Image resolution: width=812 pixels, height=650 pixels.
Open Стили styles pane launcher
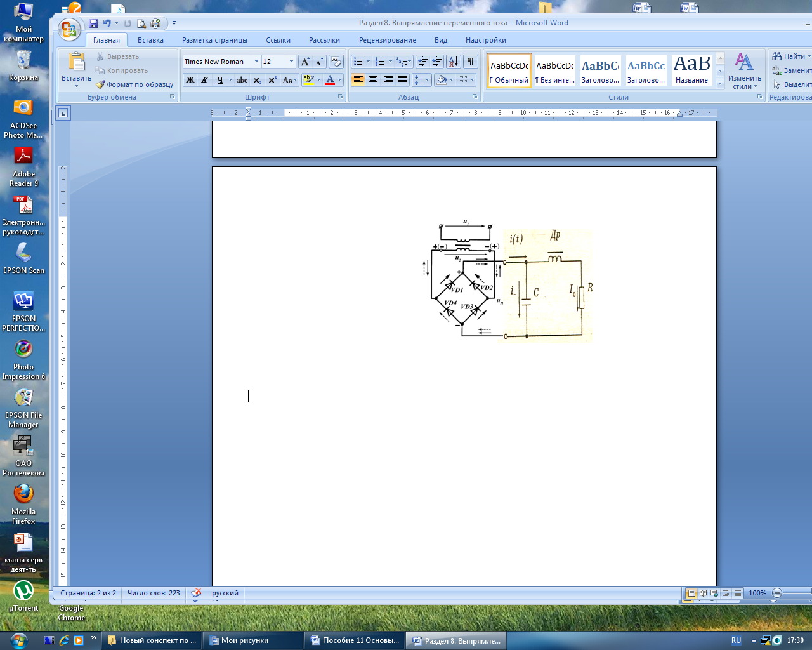(759, 97)
